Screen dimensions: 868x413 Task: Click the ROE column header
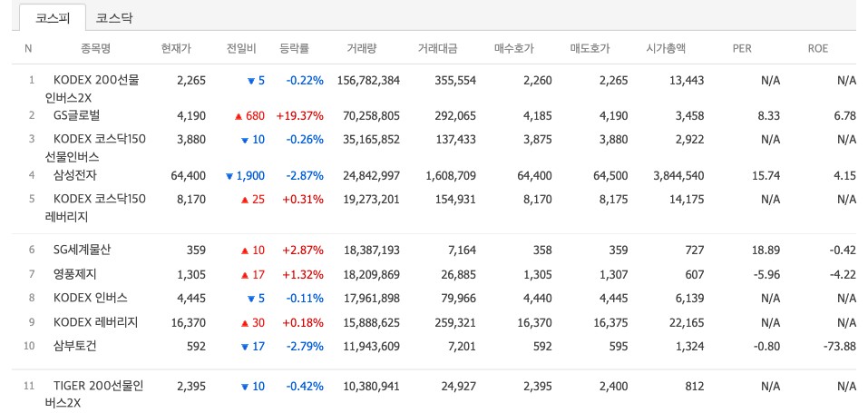(x=817, y=49)
